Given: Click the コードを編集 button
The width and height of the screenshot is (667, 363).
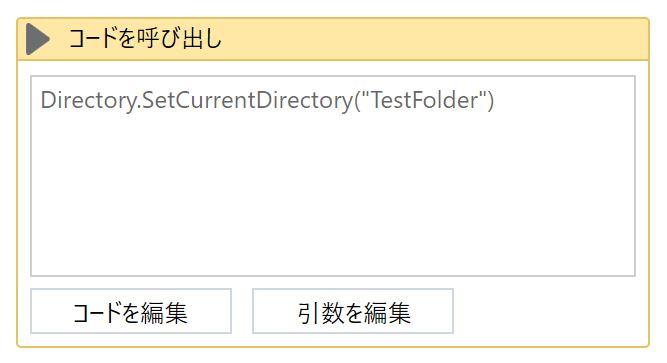Looking at the screenshot, I should pos(131,311).
